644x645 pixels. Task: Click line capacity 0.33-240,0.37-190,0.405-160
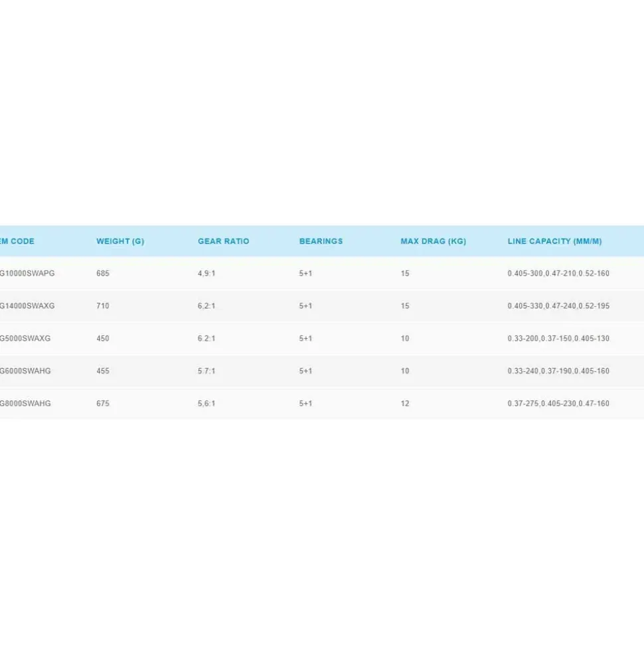[558, 371]
